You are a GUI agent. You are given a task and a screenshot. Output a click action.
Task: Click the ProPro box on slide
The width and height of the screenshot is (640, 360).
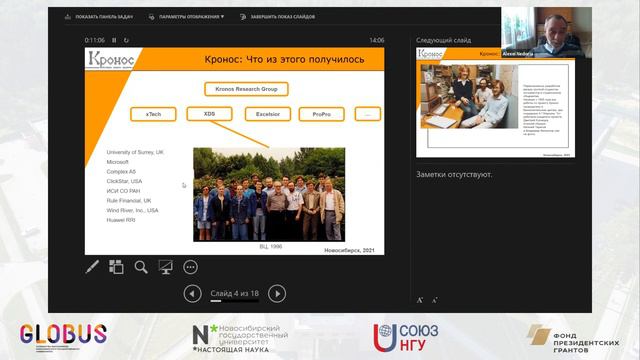(322, 114)
